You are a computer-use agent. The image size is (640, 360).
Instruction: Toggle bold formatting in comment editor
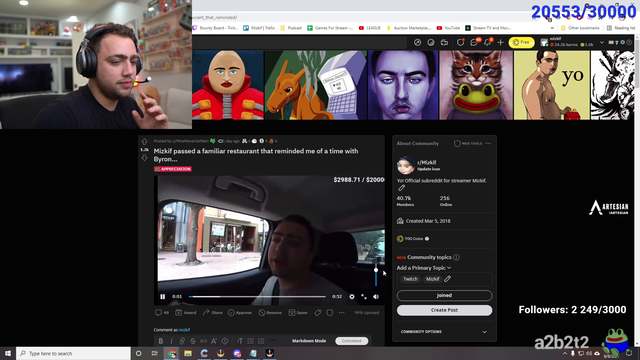click(161, 341)
